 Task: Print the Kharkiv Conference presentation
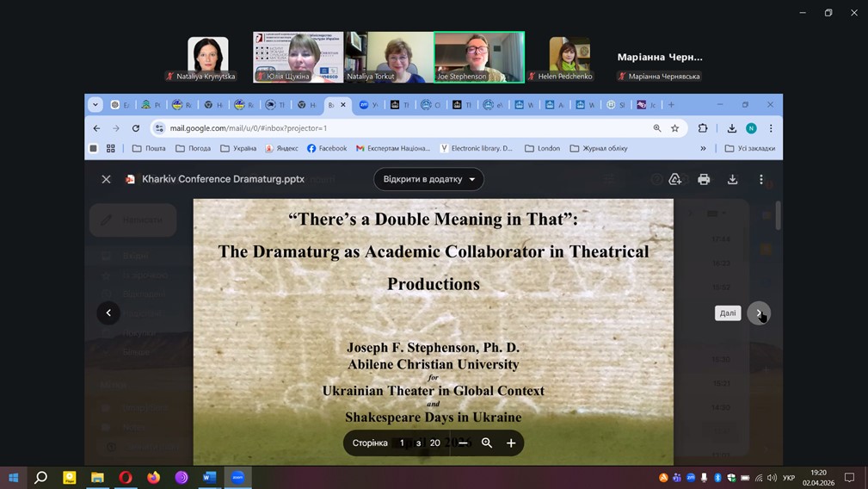(704, 179)
